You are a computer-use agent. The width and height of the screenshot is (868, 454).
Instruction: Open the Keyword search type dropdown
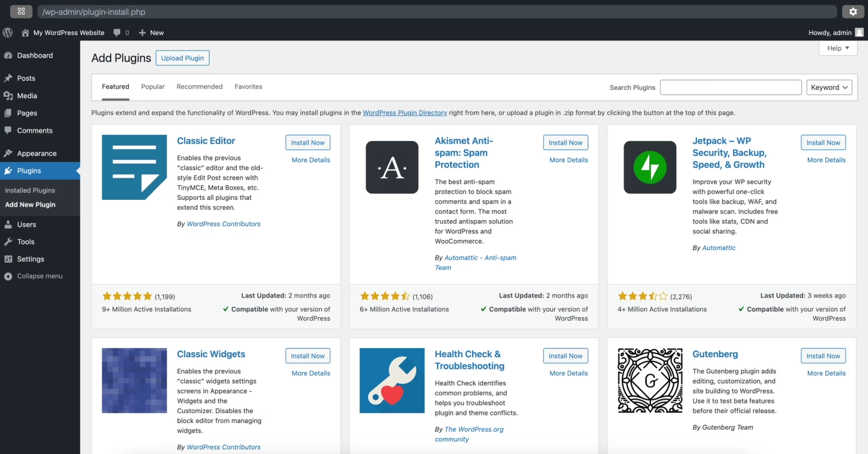click(829, 88)
